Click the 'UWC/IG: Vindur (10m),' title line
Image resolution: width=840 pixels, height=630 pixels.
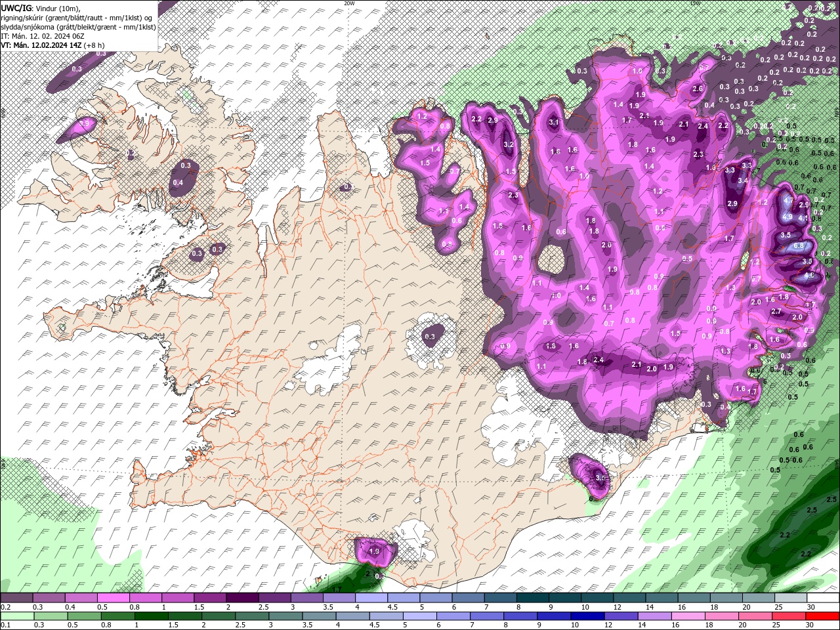(39, 8)
